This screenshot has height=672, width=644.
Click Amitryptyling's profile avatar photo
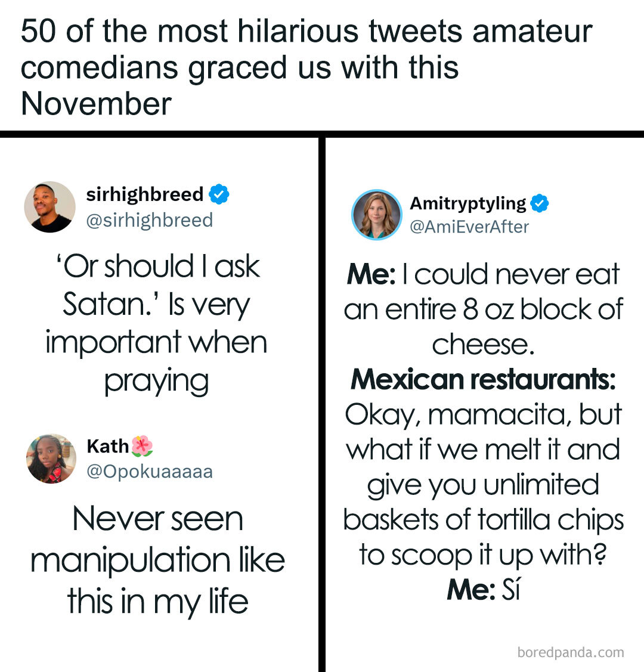377,215
